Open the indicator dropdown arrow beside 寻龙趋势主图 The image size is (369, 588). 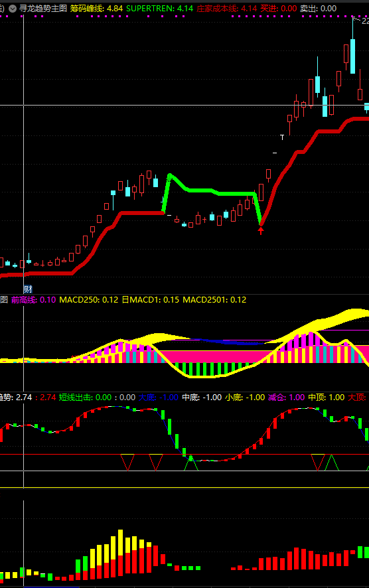[x=13, y=8]
